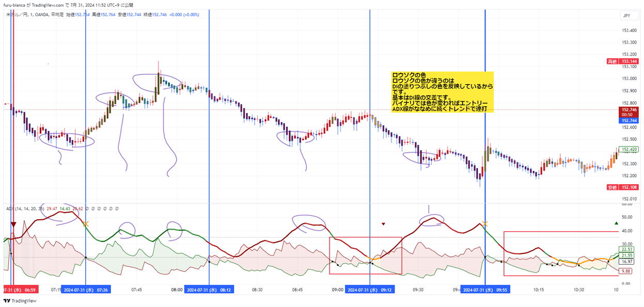This screenshot has height=307, width=644.
Task: Click the orange X marker at 09:55
Action: coord(484,224)
